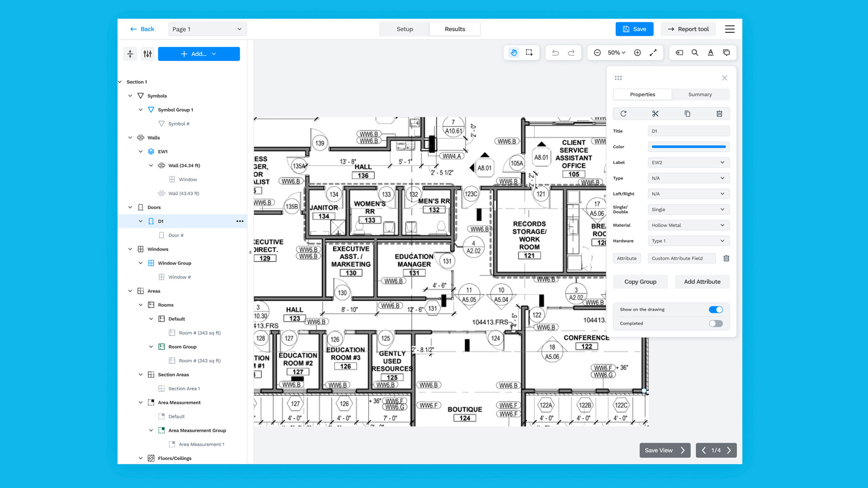Click the Copy Group button

[640, 282]
